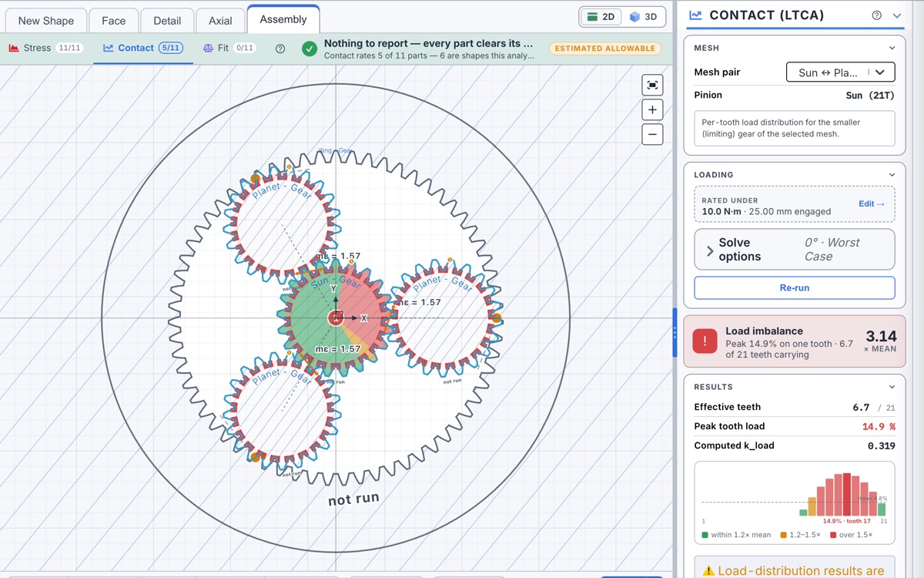
Task: Click the Sun gear origin marker
Action: coord(336,318)
